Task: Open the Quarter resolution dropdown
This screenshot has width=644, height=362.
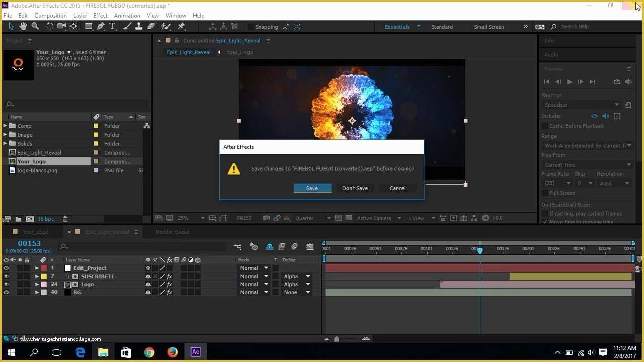Action: point(313,218)
